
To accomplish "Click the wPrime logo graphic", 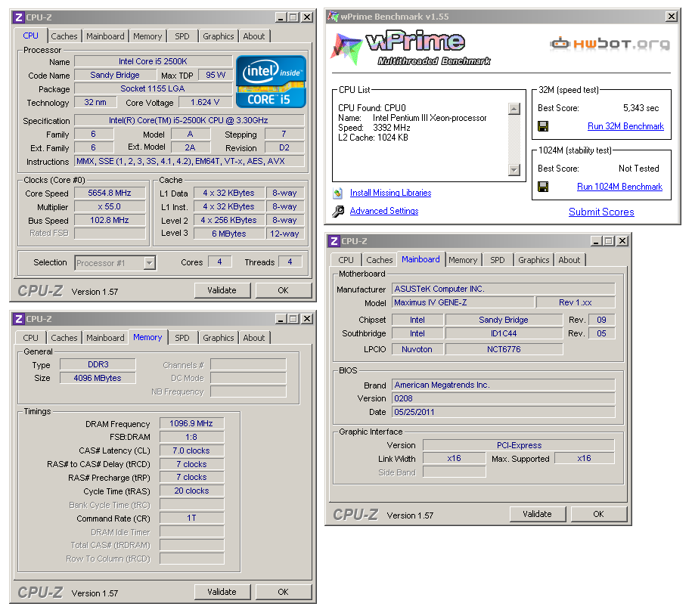I will pyautogui.click(x=411, y=48).
